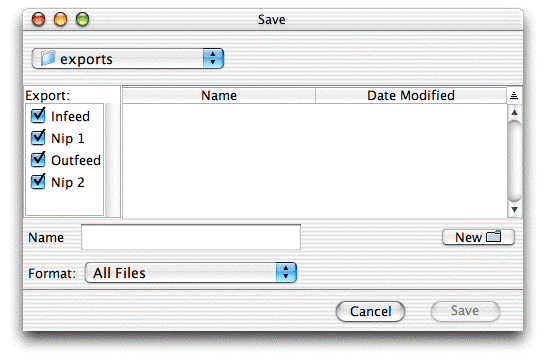Click the exports folder icon
The image size is (553, 361).
pyautogui.click(x=48, y=58)
